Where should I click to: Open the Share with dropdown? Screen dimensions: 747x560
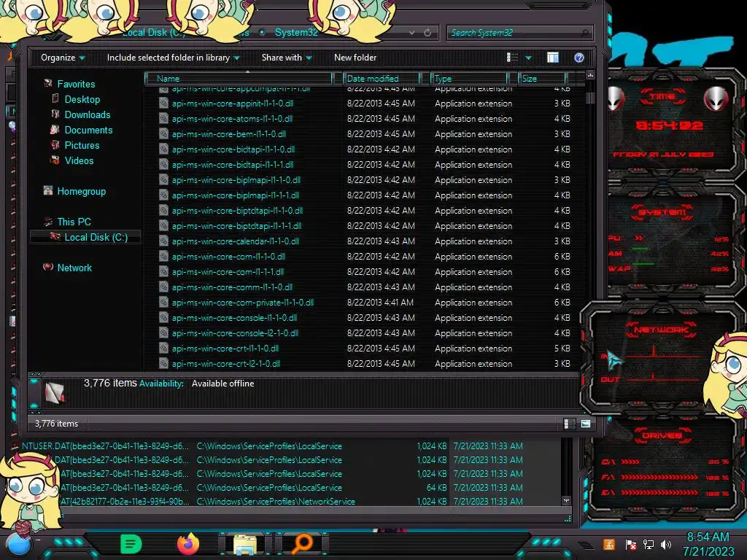pyautogui.click(x=286, y=58)
